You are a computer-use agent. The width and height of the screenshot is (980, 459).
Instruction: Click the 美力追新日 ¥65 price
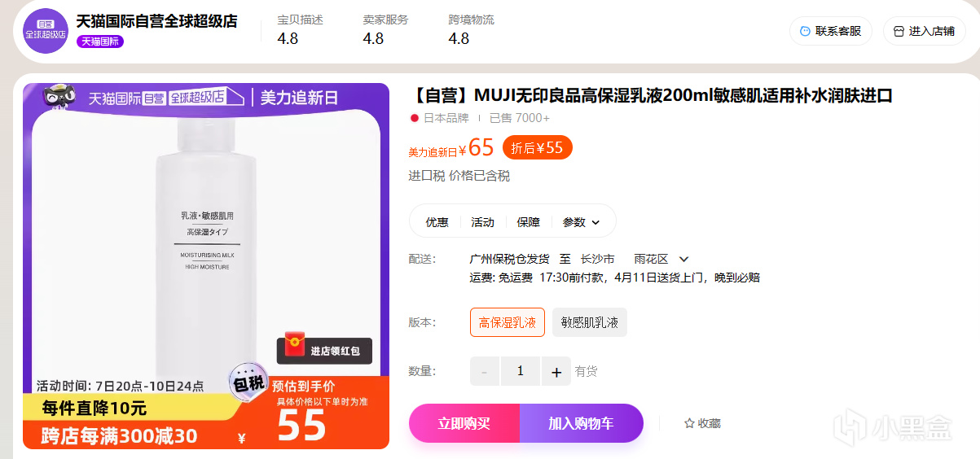coord(451,148)
